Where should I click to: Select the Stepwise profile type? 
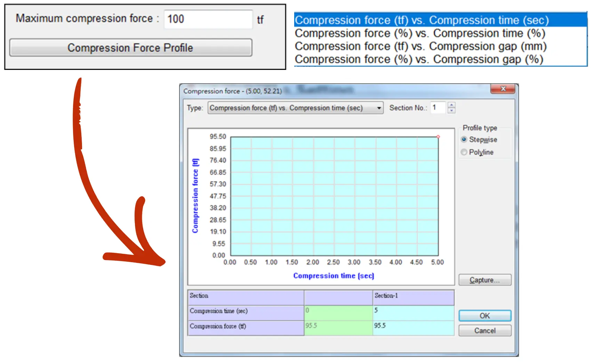pos(464,139)
